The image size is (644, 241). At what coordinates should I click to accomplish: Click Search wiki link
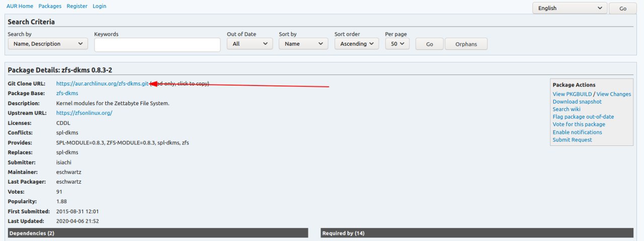[567, 109]
